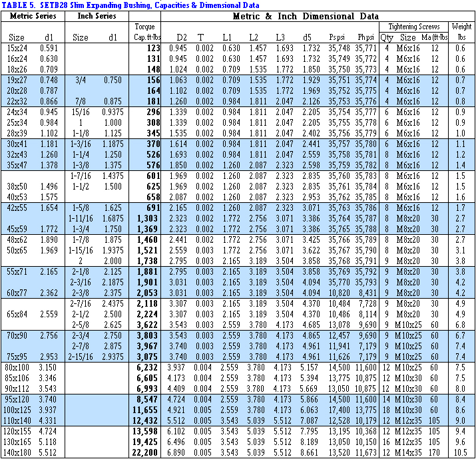Select metric size cell '24x34'

coord(17,112)
